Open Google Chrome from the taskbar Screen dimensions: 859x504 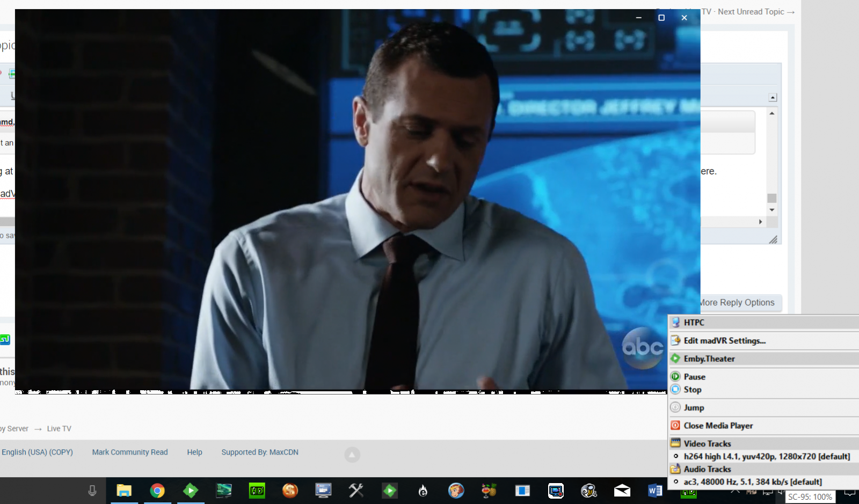[157, 491]
